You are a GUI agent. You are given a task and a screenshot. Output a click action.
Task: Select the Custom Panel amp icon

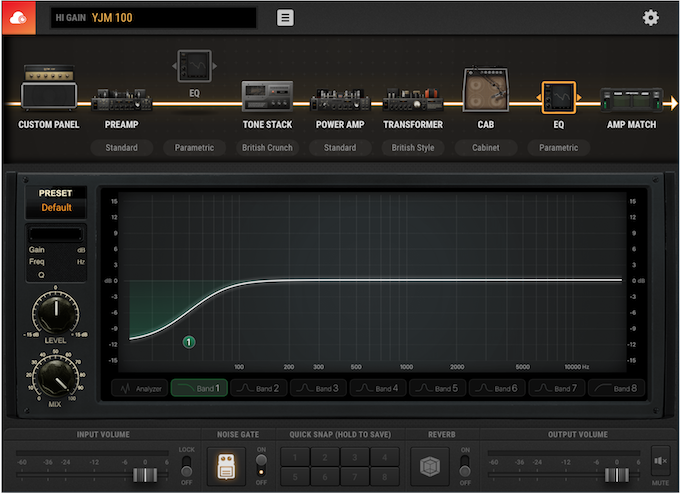point(49,87)
